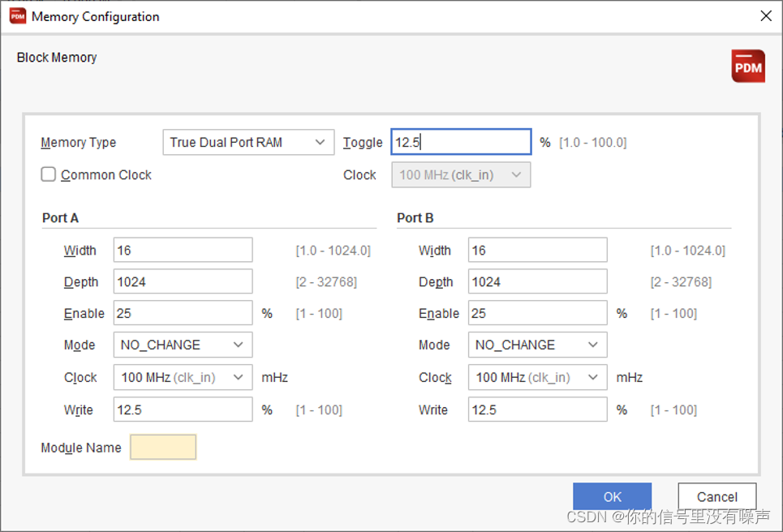Click Port B Width field
Screen dimensions: 783x532
[x=536, y=250]
